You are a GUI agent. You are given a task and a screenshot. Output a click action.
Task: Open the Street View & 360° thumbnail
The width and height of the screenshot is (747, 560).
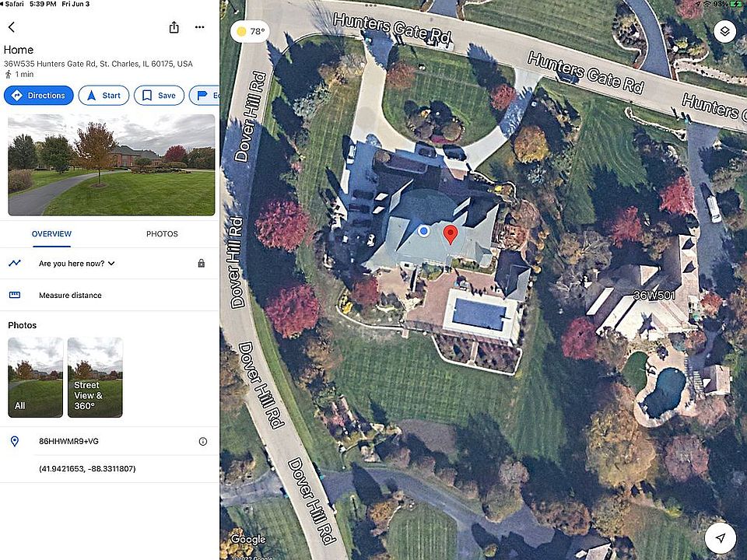[x=95, y=378]
